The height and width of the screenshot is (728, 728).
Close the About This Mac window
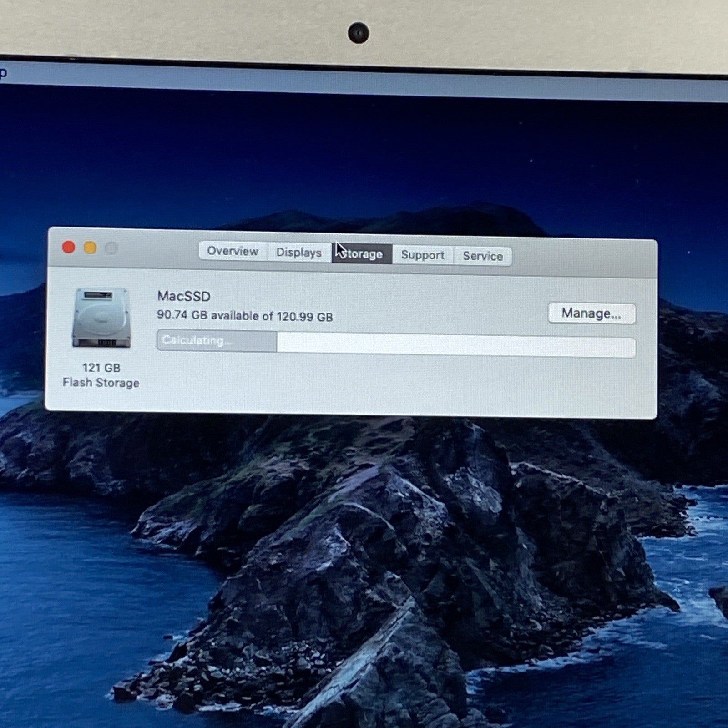(x=69, y=247)
